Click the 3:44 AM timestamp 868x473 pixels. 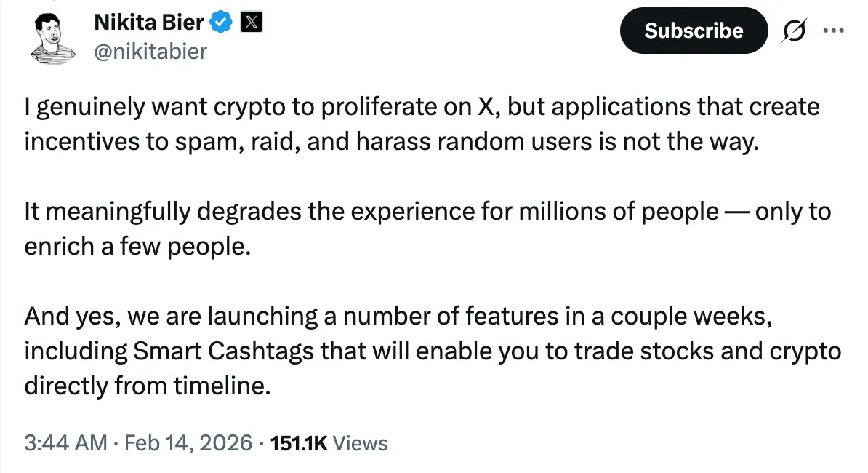point(65,442)
